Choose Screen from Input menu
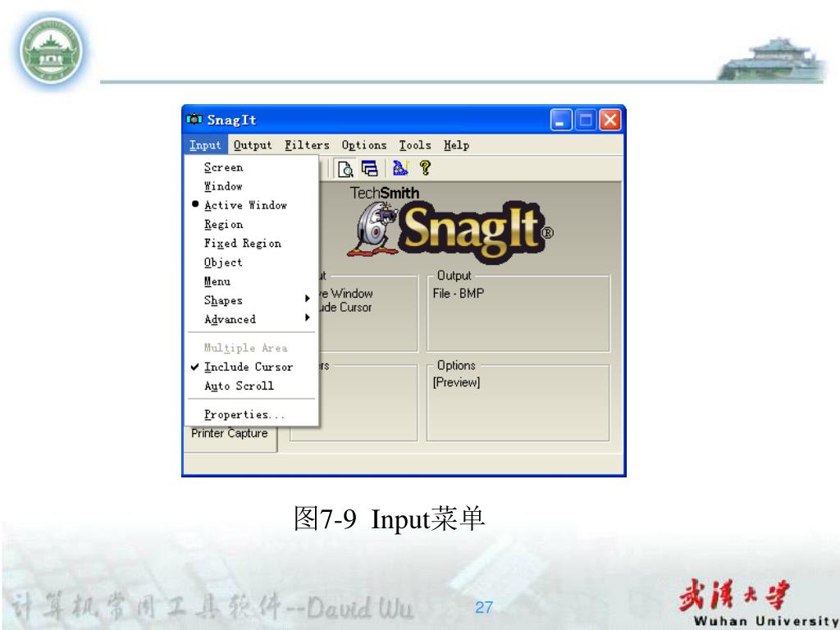Image resolution: width=840 pixels, height=630 pixels. (x=252, y=167)
